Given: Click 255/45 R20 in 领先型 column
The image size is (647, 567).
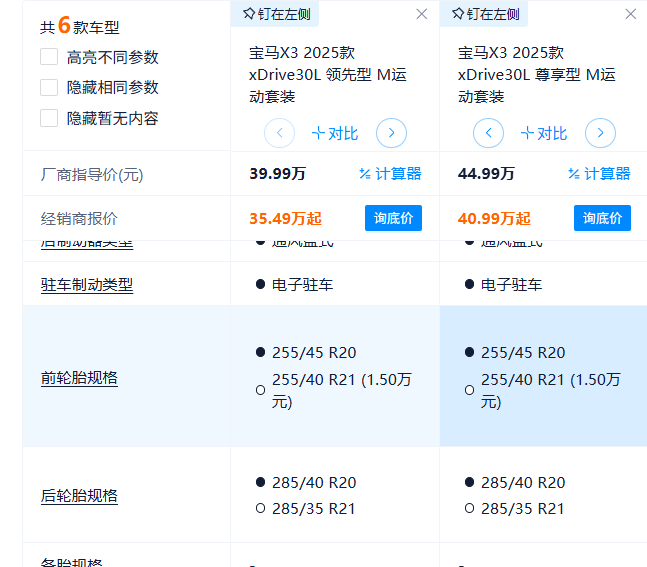Looking at the screenshot, I should 306,352.
